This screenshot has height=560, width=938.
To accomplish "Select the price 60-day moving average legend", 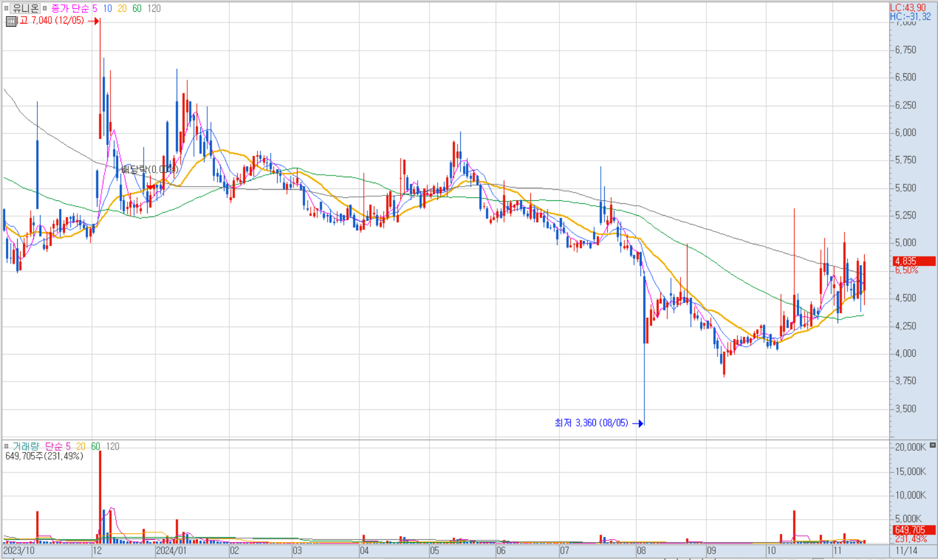I will (x=137, y=8).
